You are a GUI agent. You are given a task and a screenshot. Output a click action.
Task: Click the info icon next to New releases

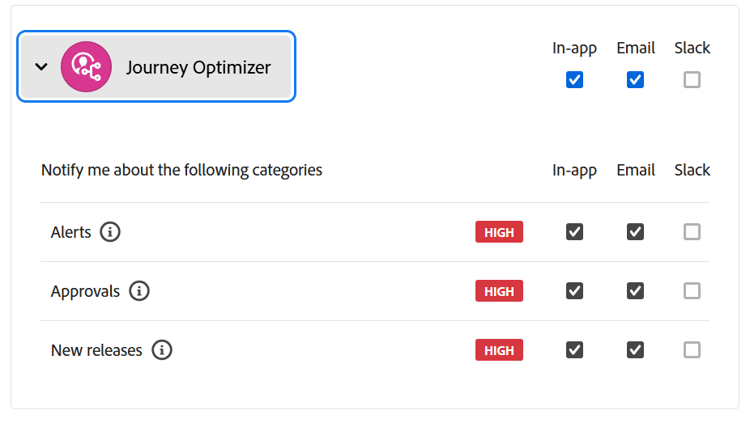pos(162,350)
